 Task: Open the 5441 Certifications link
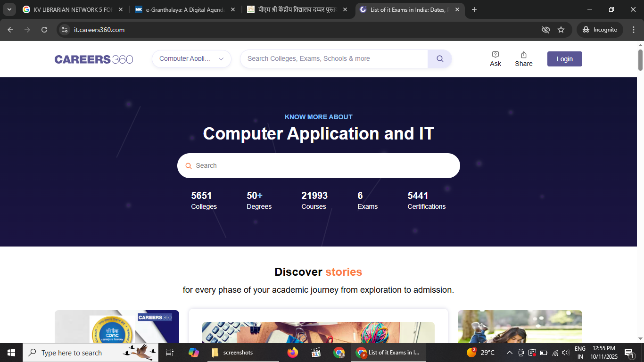coord(426,200)
